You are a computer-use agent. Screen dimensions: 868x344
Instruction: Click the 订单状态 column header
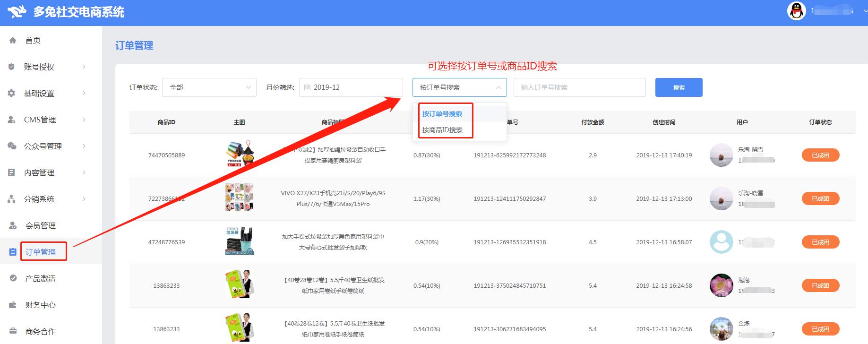[x=820, y=122]
